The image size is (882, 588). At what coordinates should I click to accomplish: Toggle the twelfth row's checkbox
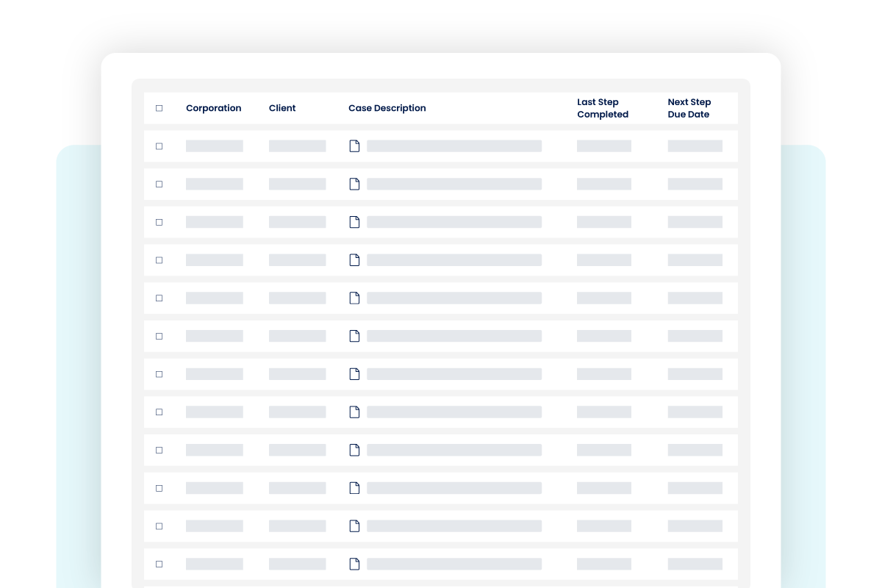(159, 564)
